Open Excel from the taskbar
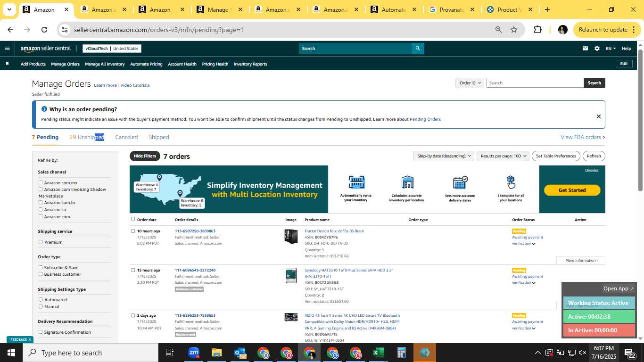 (x=378, y=353)
